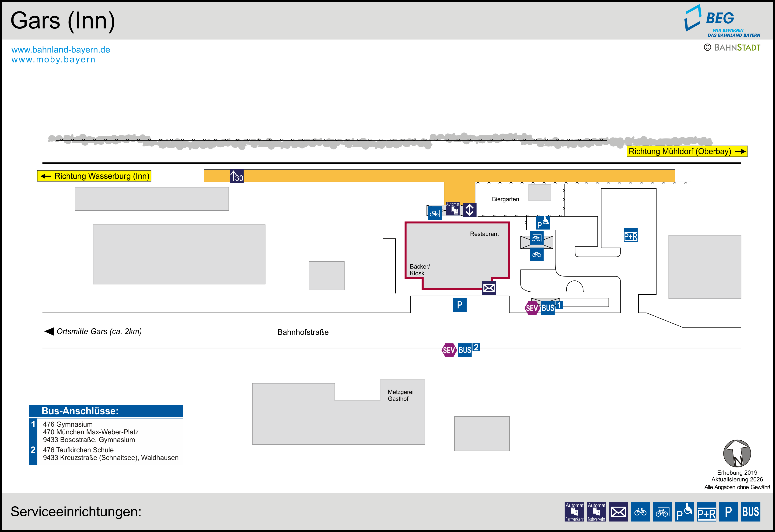Click the stop number 1 badge beside BUS
Image resolution: width=775 pixels, height=532 pixels.
coord(559,305)
